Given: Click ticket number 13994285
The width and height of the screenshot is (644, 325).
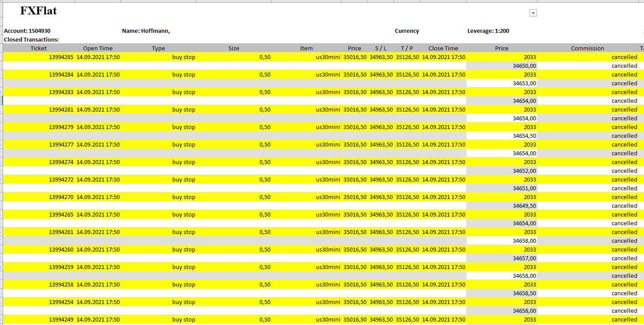Looking at the screenshot, I should click(x=61, y=57).
